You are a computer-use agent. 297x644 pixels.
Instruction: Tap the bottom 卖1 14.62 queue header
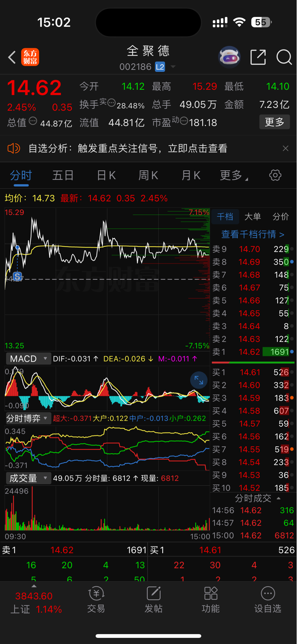pos(74,550)
